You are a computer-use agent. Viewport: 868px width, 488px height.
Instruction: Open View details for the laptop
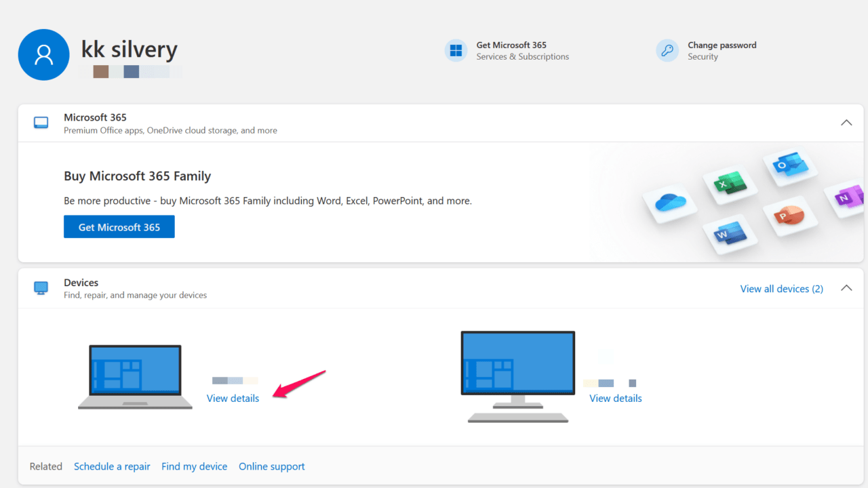(233, 399)
